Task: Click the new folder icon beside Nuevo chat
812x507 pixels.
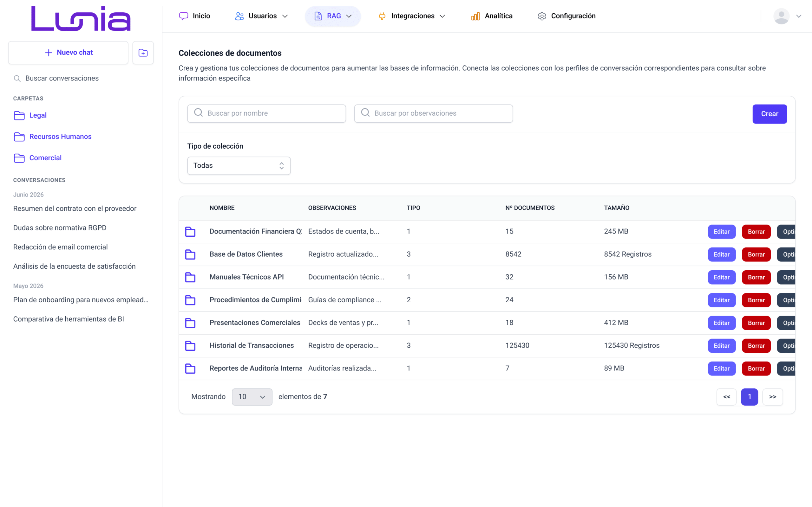Action: click(143, 53)
